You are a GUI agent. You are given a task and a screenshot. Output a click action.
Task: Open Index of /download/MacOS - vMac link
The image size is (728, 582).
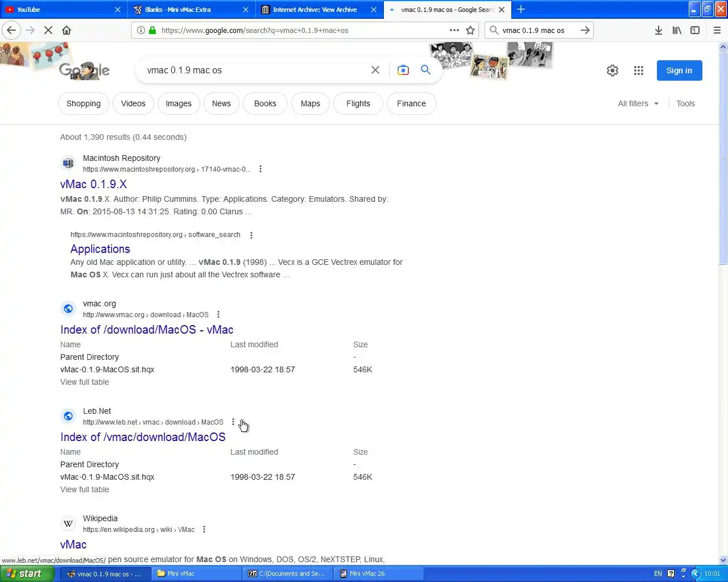[147, 330]
